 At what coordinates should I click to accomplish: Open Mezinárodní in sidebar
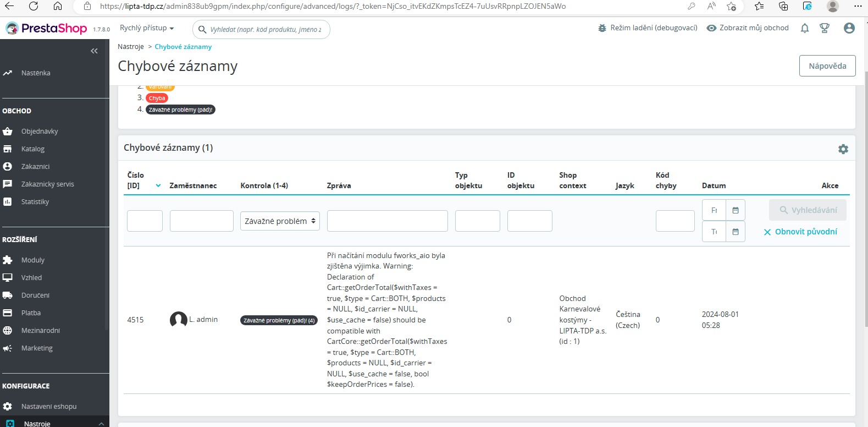41,330
